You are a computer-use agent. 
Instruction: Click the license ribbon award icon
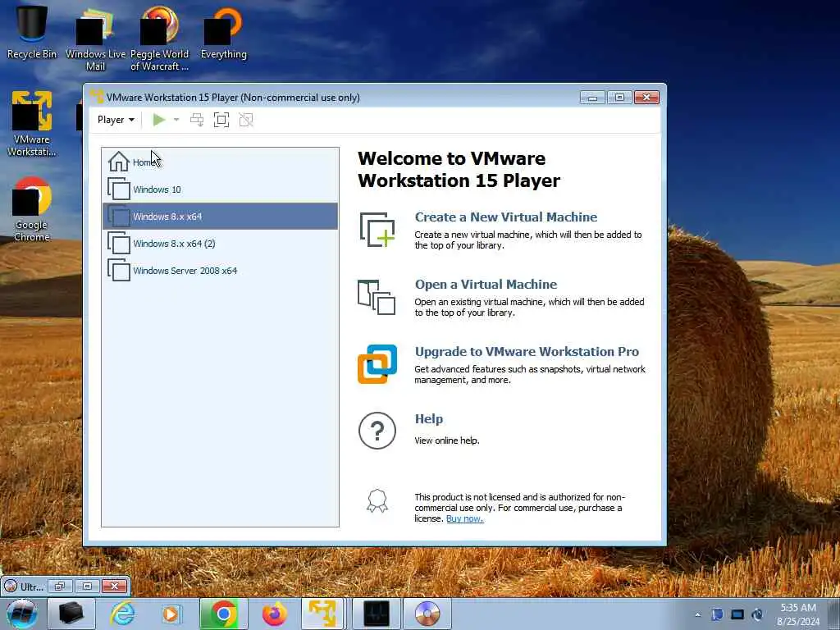377,501
